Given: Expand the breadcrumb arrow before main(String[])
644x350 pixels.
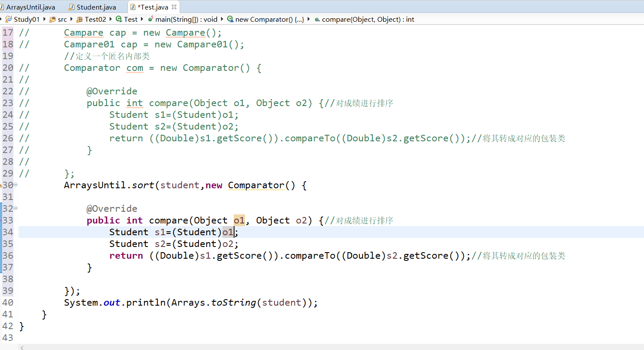Looking at the screenshot, I should click(x=143, y=19).
